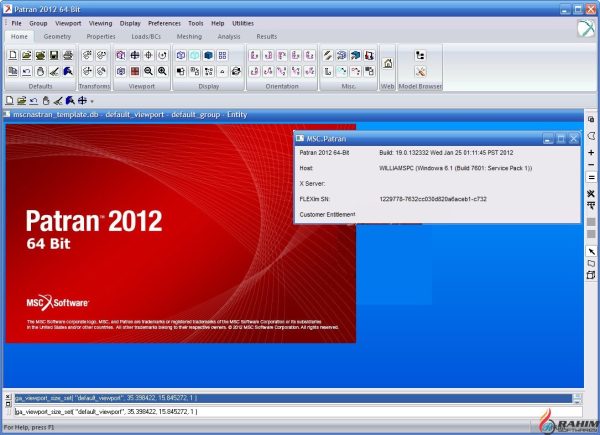Image resolution: width=600 pixels, height=435 pixels.
Task: Click the Undo icon in the quick access bar
Action: [x=34, y=101]
